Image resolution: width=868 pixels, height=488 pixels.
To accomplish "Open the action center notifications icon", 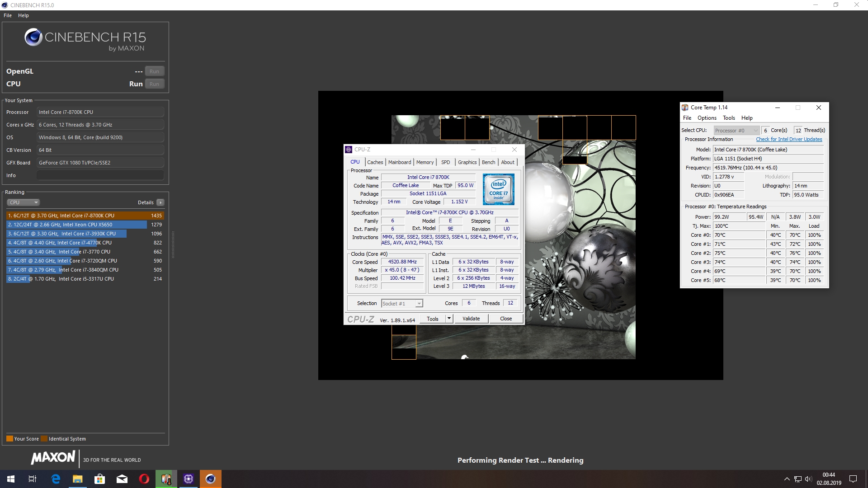I will [x=853, y=479].
